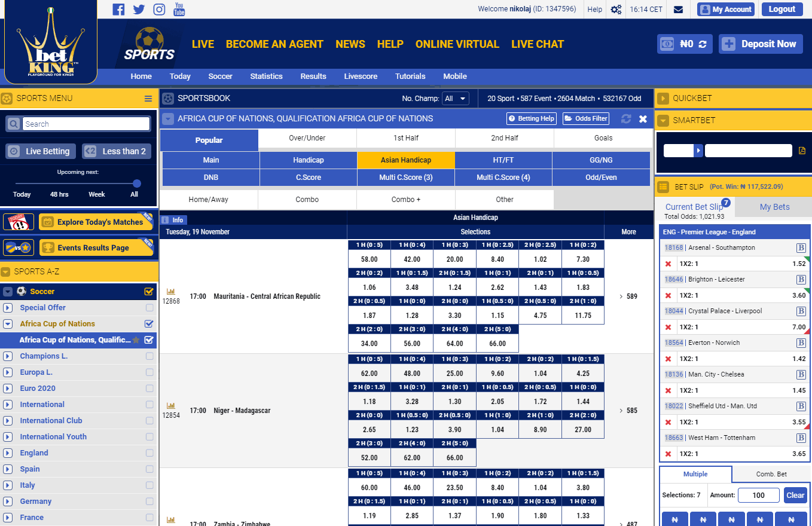Remove Arsenal - Southampton from bet slip

click(668, 264)
